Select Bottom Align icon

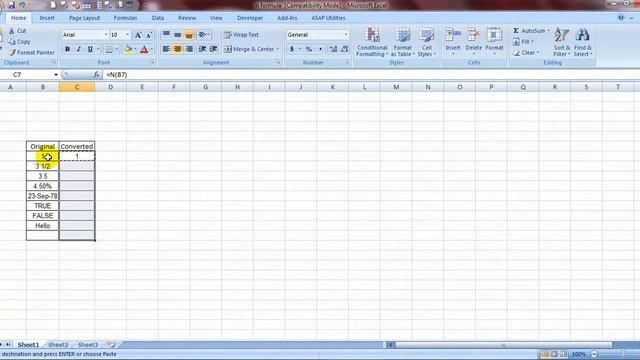(189, 35)
